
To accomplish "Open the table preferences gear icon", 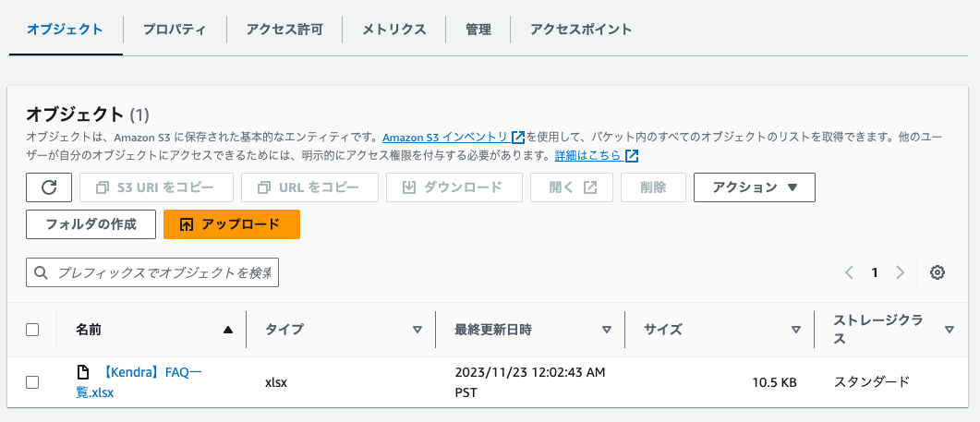I will pyautogui.click(x=938, y=272).
